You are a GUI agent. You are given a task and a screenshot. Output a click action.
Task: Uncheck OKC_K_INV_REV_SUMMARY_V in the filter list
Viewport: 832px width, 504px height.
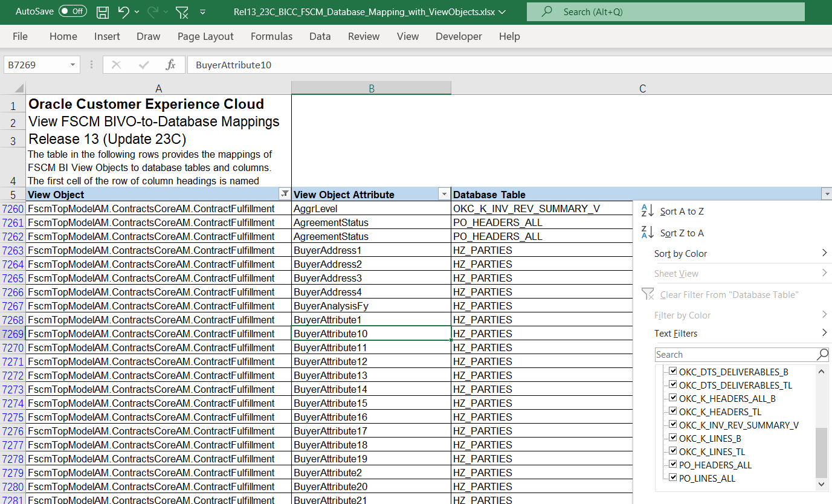672,424
